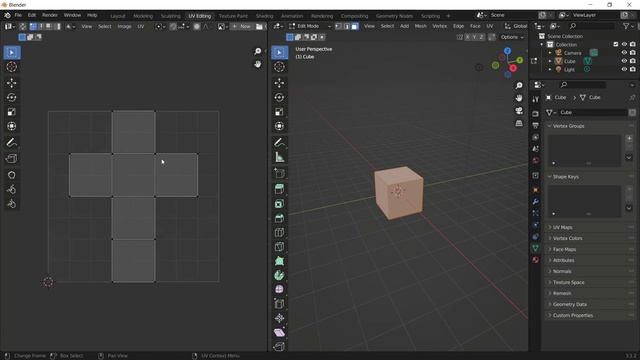This screenshot has width=640, height=360.
Task: Select the Bevel tool
Action: pos(279,218)
